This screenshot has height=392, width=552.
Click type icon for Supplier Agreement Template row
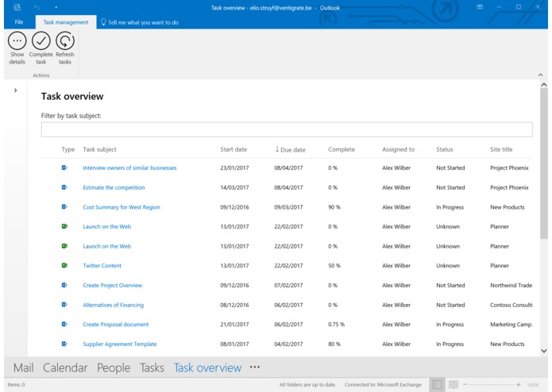64,344
